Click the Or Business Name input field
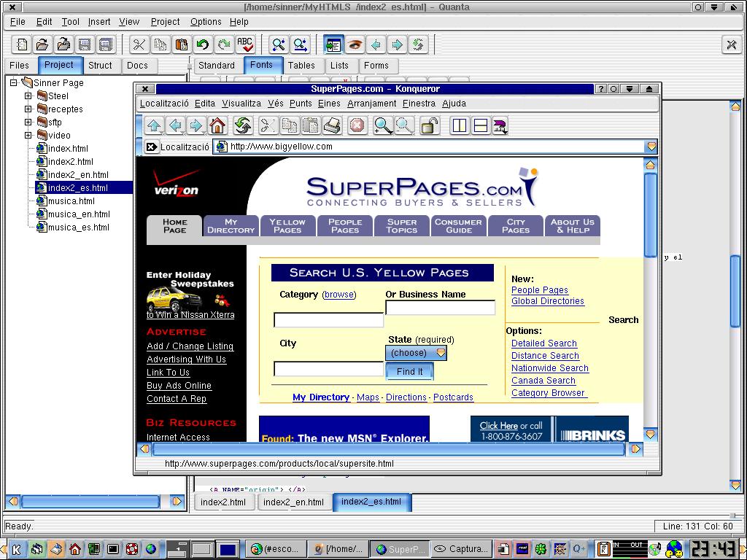This screenshot has width=747, height=560. 440,308
